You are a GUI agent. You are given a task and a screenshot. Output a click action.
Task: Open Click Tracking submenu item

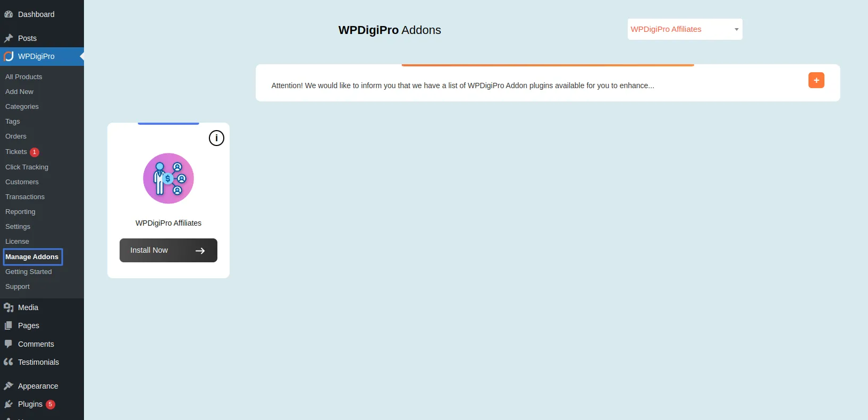pos(27,167)
